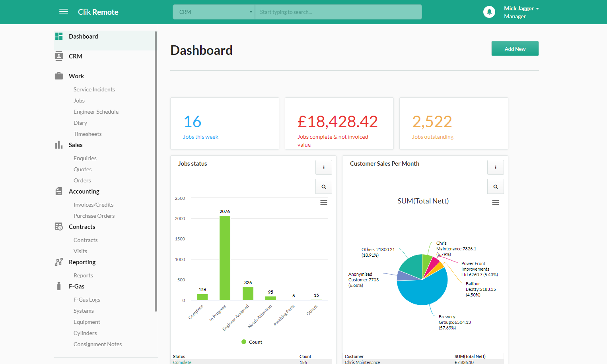607x364 pixels.
Task: Click the Add New button
Action: [515, 48]
